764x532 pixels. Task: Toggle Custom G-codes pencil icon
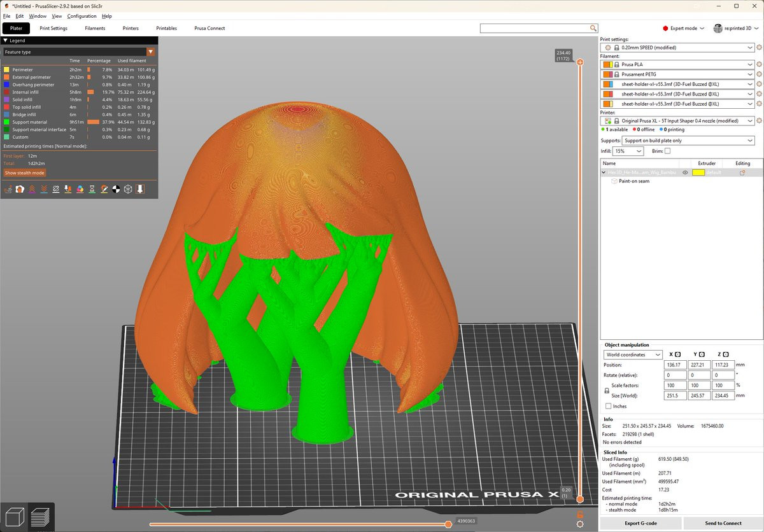pyautogui.click(x=104, y=189)
